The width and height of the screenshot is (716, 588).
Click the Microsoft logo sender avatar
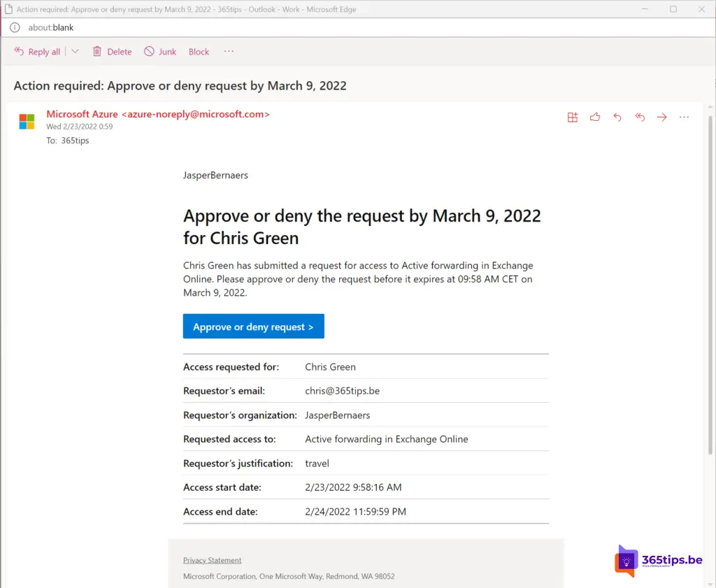point(27,122)
